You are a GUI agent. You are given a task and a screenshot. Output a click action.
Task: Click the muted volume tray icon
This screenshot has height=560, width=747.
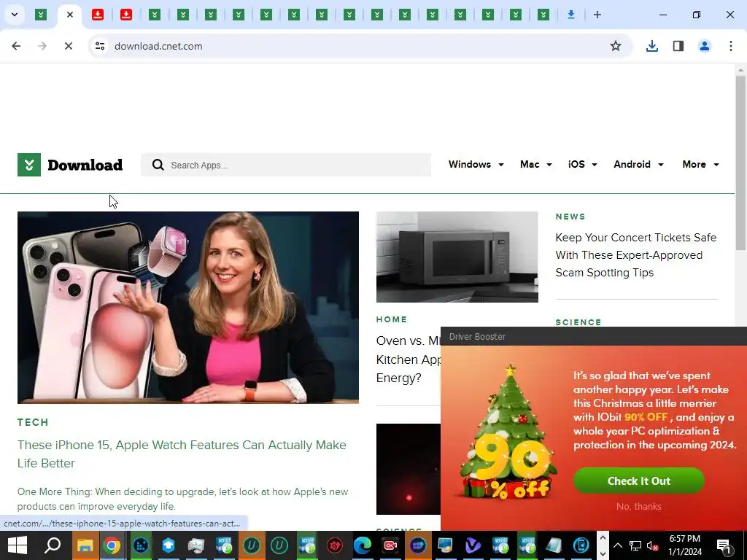tap(652, 545)
